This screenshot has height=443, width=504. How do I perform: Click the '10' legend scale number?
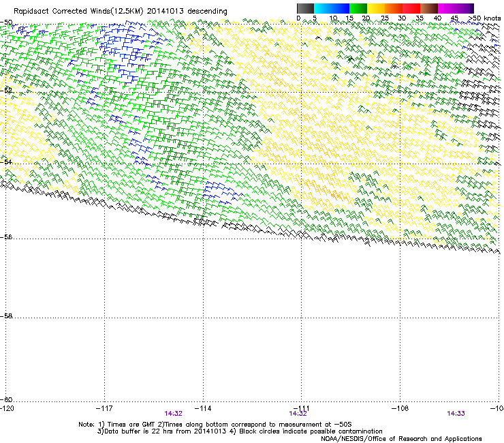pos(333,18)
